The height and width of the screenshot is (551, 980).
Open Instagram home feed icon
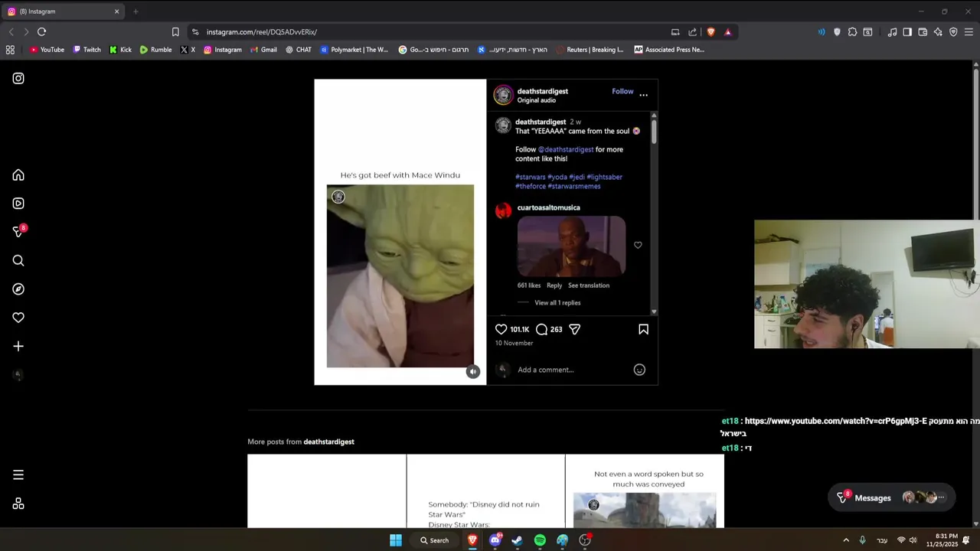18,175
